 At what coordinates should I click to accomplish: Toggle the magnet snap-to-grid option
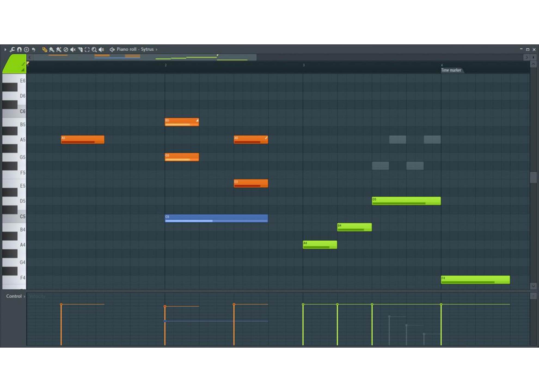click(x=19, y=50)
